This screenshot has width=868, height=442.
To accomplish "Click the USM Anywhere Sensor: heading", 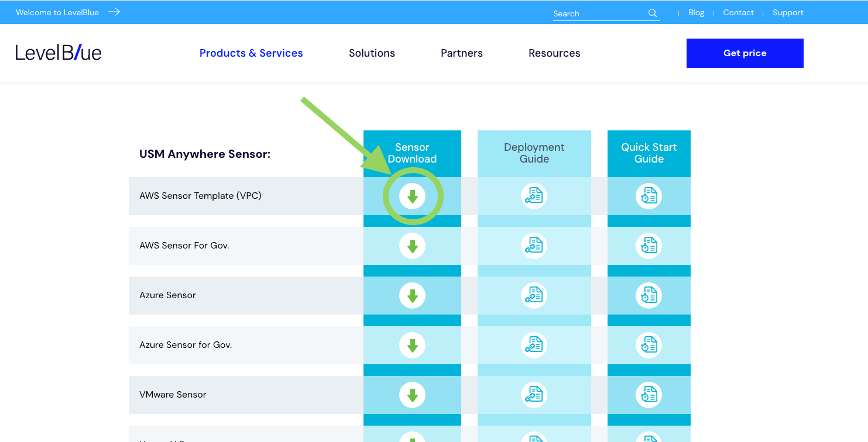I will pyautogui.click(x=205, y=154).
